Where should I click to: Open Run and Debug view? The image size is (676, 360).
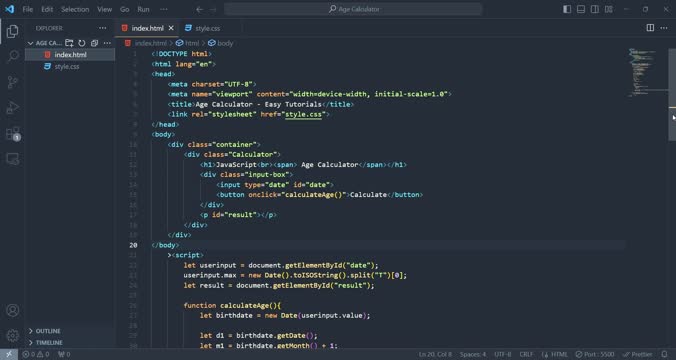tap(13, 107)
